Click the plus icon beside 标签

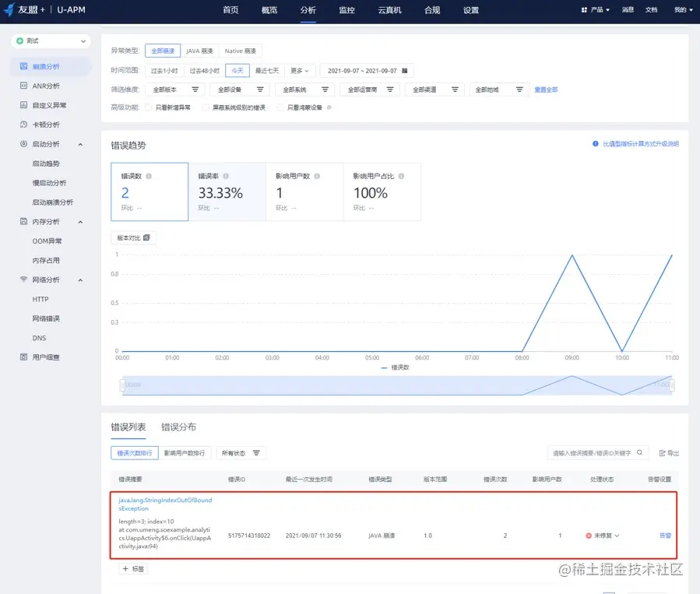pos(125,568)
